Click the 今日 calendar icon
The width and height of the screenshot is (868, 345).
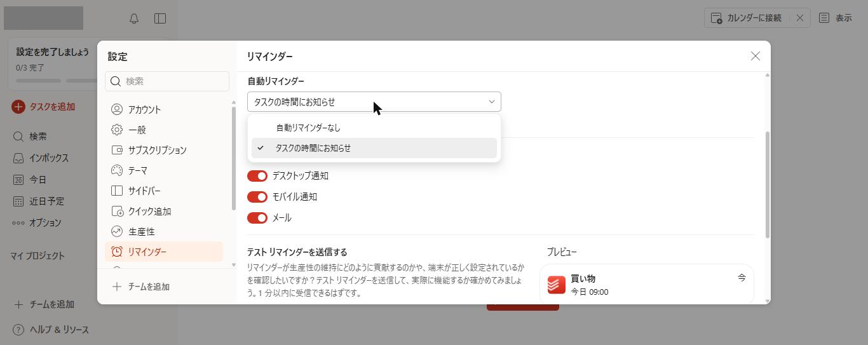18,179
